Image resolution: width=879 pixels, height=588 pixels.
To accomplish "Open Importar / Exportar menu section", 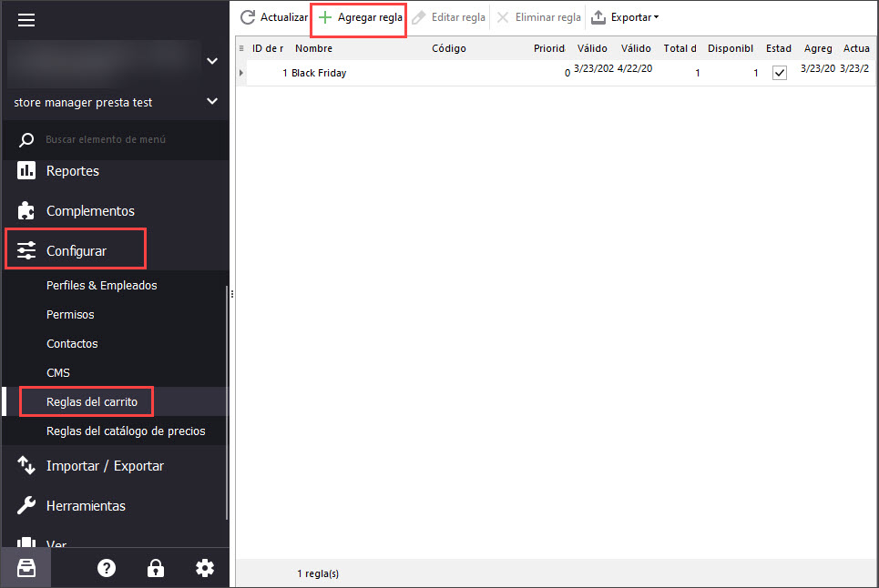I will pyautogui.click(x=105, y=466).
